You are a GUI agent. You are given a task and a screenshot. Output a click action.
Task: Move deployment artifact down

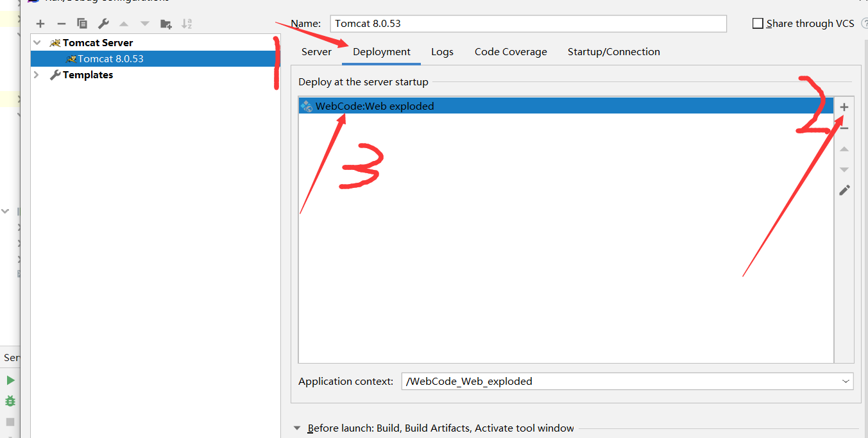pos(844,169)
